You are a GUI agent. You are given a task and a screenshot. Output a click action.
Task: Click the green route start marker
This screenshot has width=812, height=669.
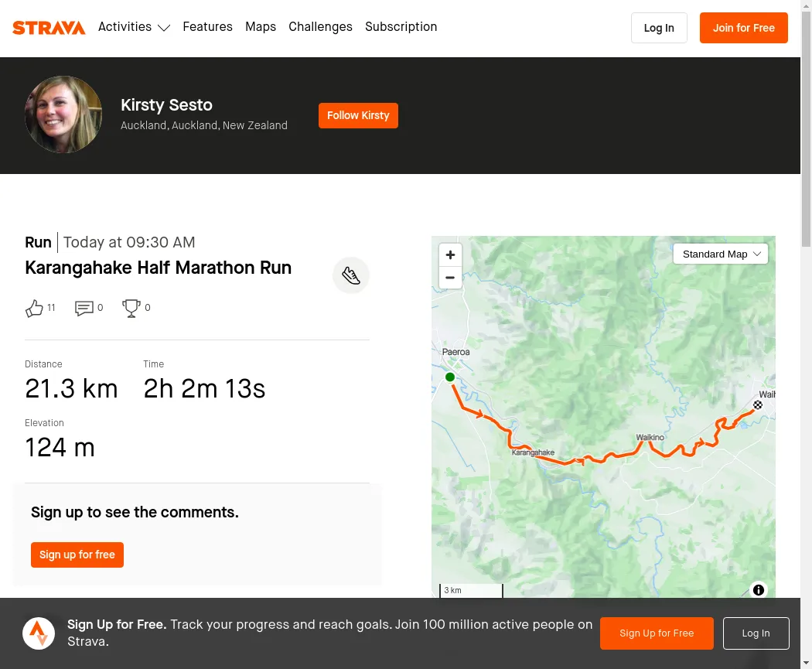[450, 377]
